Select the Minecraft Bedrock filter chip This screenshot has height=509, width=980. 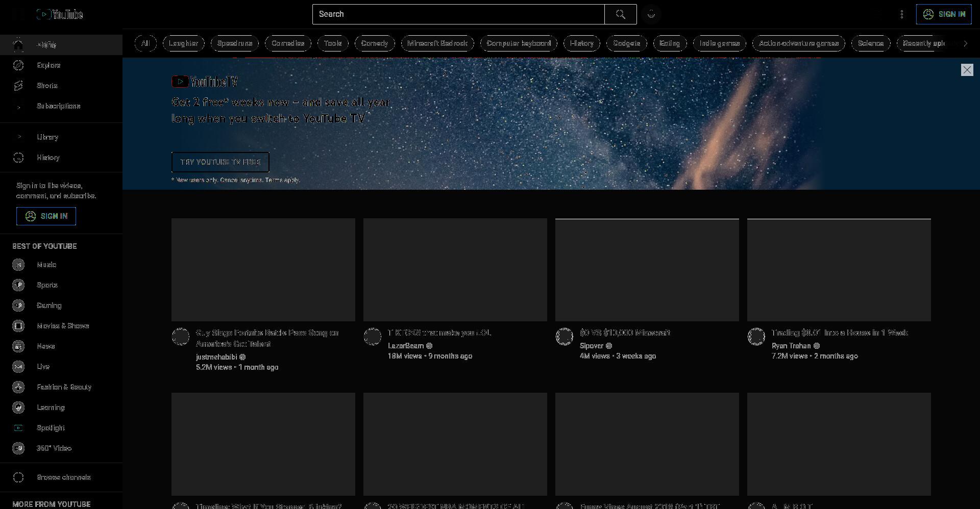(437, 43)
